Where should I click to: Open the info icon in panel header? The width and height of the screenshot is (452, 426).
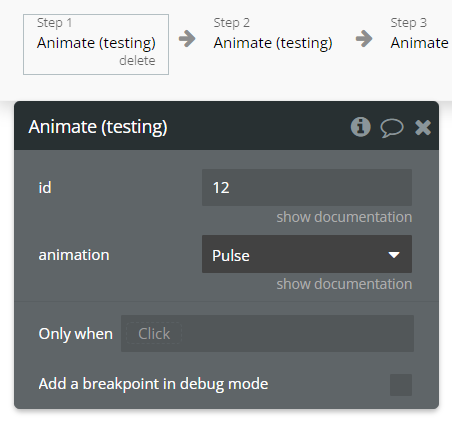point(360,127)
